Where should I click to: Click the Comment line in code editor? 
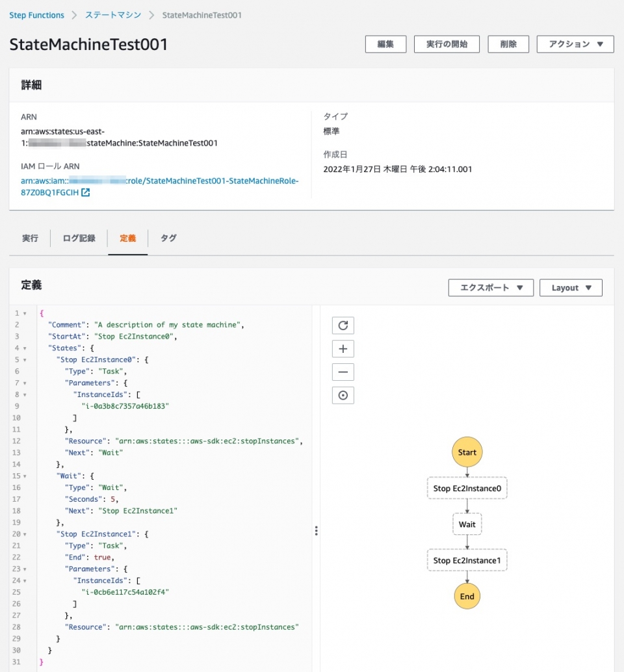point(146,325)
